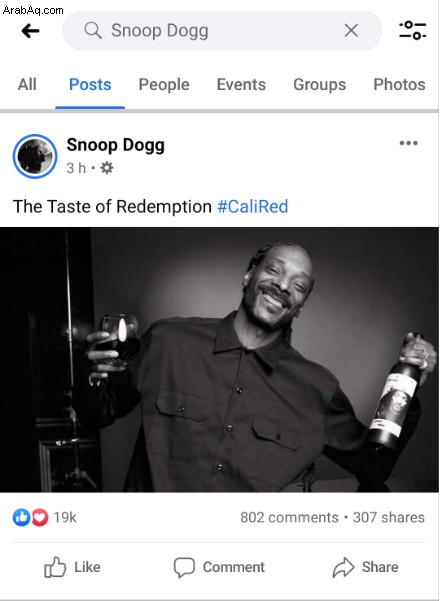Click the magnifier icon in search bar
The height and width of the screenshot is (601, 440).
93,30
